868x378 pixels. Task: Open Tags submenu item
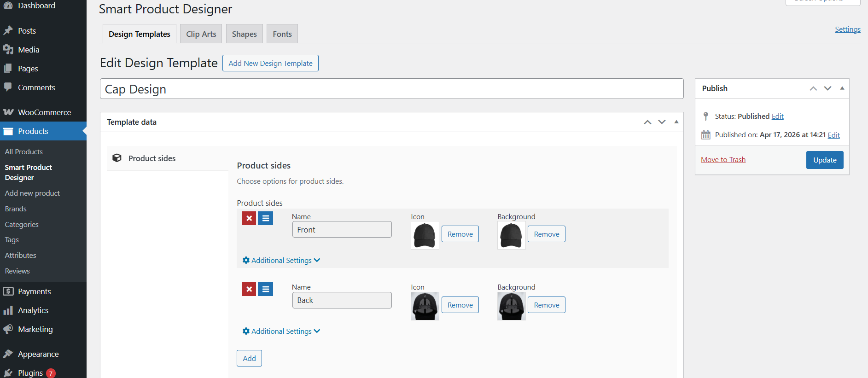(12, 239)
